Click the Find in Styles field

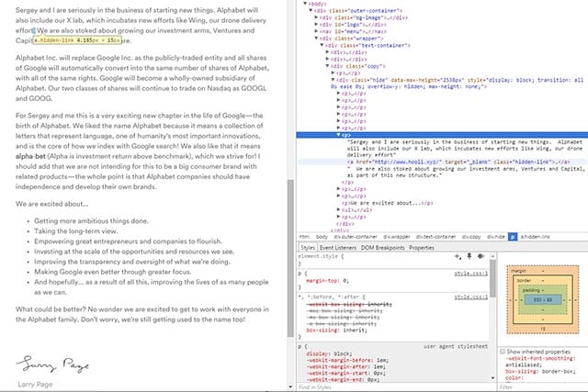(x=396, y=387)
